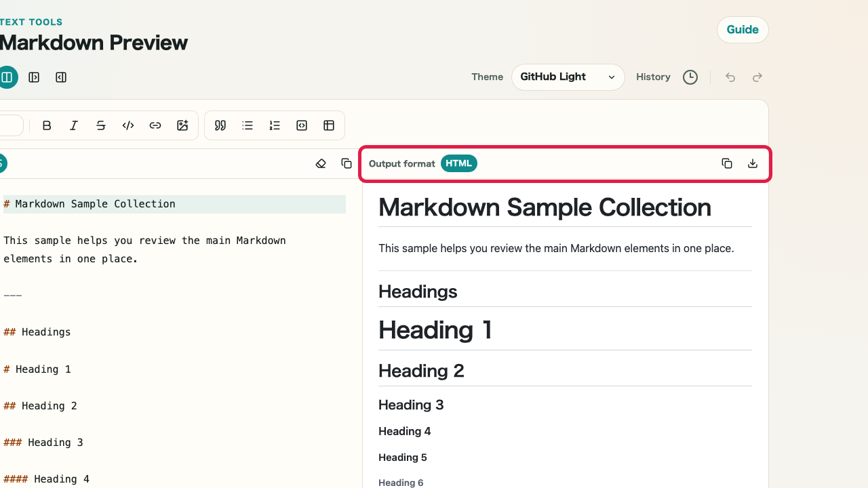Undo the last change

(x=730, y=77)
